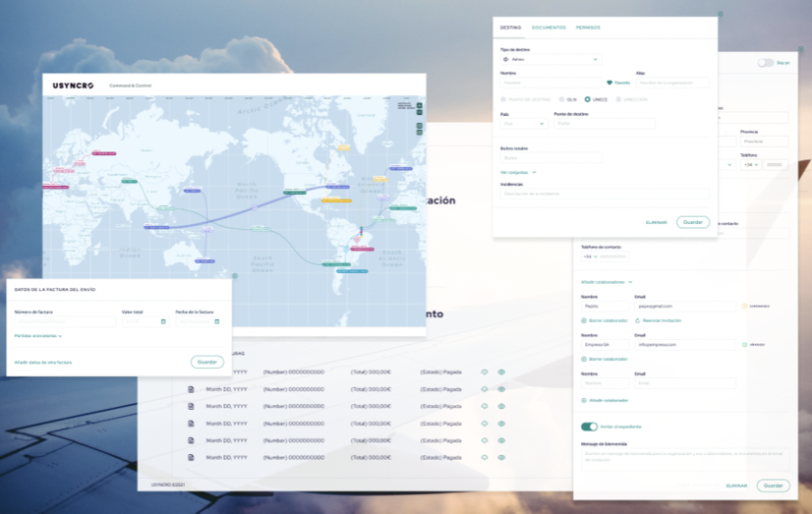812x514 pixels.
Task: Click download icon in first invoice row
Action: pos(484,371)
